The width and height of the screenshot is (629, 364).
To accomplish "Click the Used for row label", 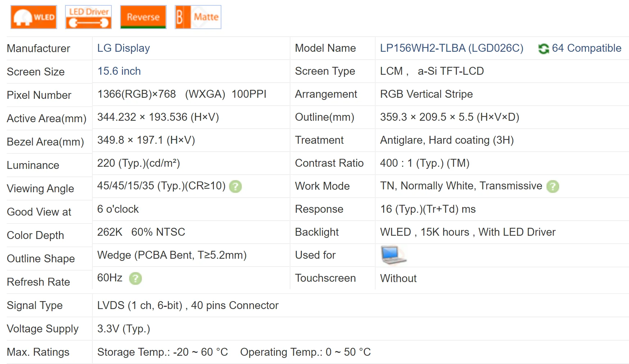I will pyautogui.click(x=315, y=255).
